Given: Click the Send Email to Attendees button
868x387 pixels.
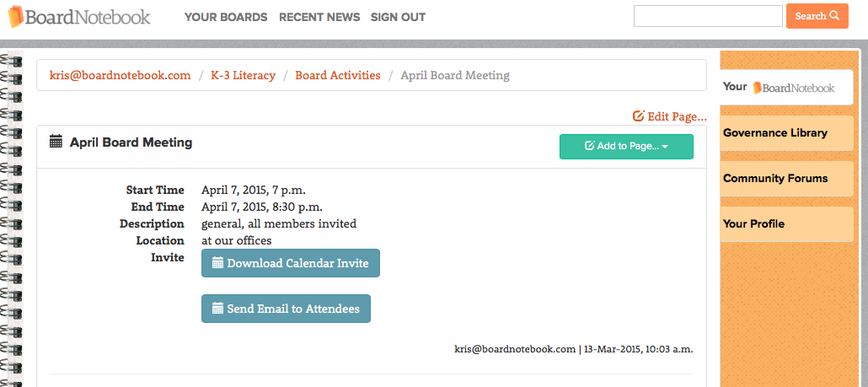Looking at the screenshot, I should click(x=286, y=309).
